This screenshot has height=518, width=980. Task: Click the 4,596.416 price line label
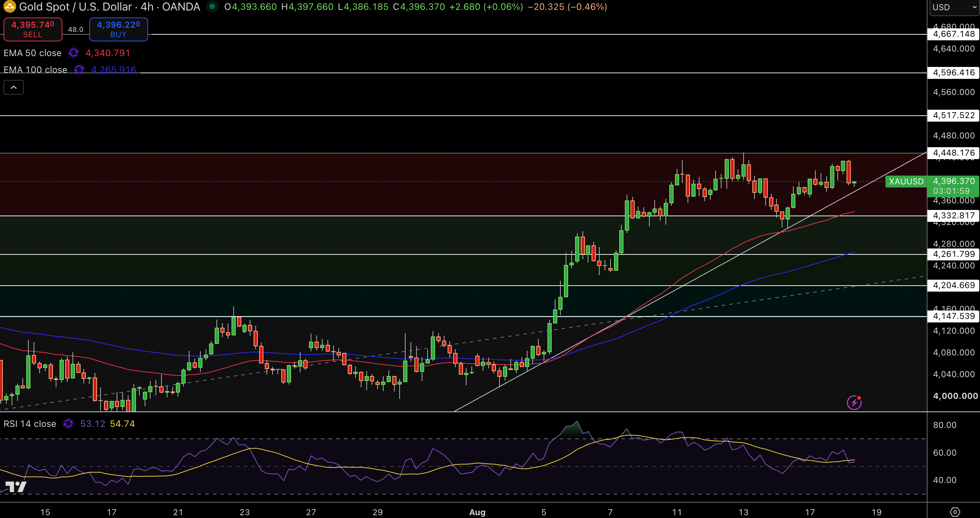click(x=953, y=73)
